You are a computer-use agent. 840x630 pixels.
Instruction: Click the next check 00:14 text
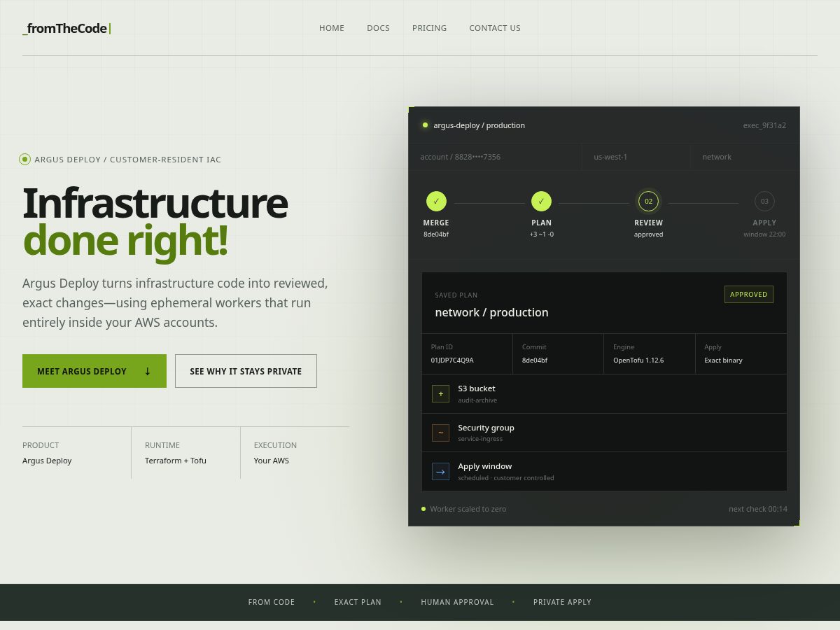pos(758,509)
